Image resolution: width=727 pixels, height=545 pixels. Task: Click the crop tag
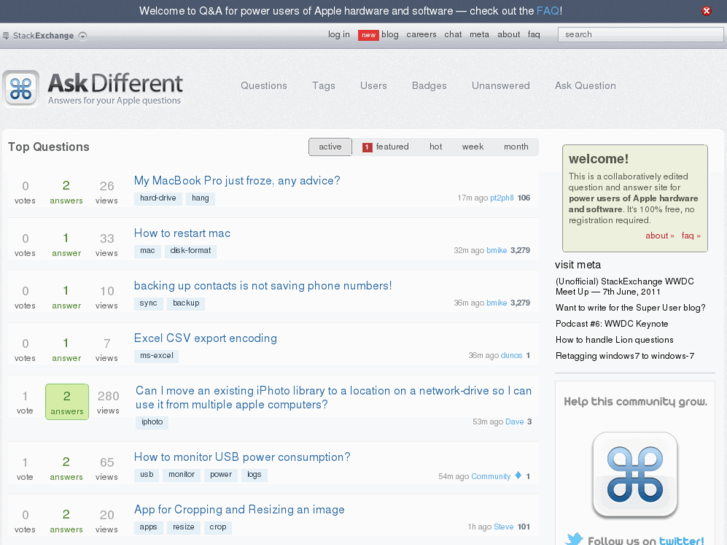click(x=217, y=527)
